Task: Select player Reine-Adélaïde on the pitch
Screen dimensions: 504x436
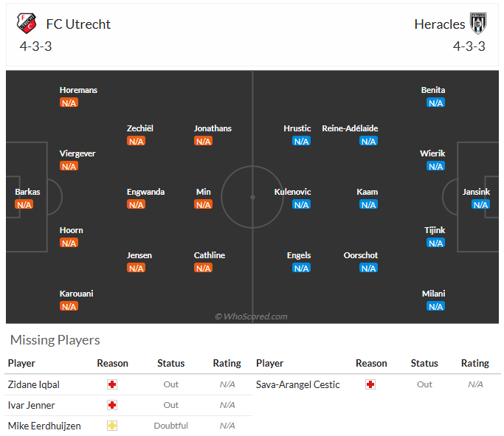Action: (x=350, y=128)
